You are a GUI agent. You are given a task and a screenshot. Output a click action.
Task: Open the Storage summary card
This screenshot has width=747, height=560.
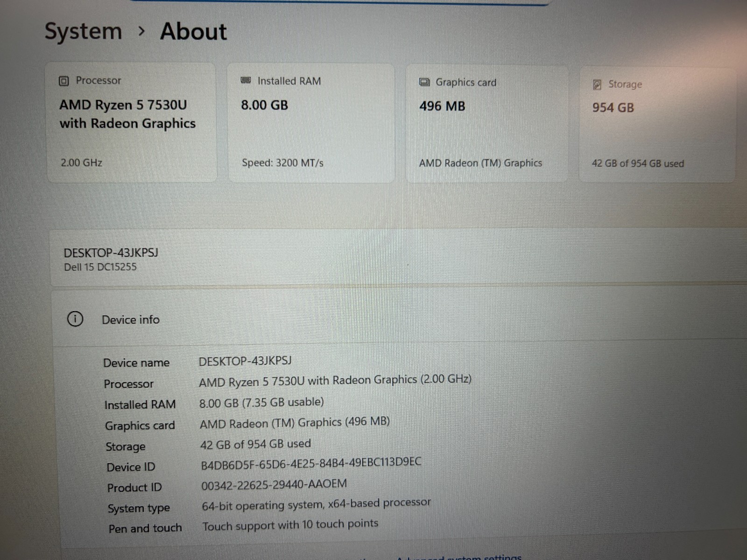[657, 125]
